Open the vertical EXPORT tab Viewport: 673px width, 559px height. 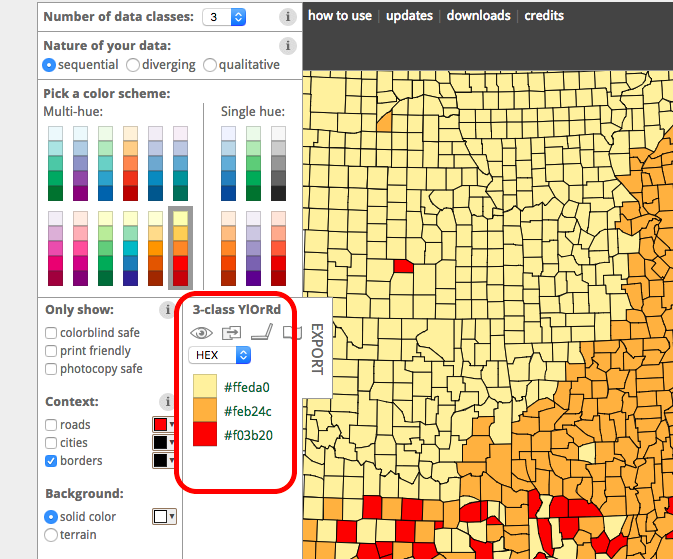click(316, 348)
